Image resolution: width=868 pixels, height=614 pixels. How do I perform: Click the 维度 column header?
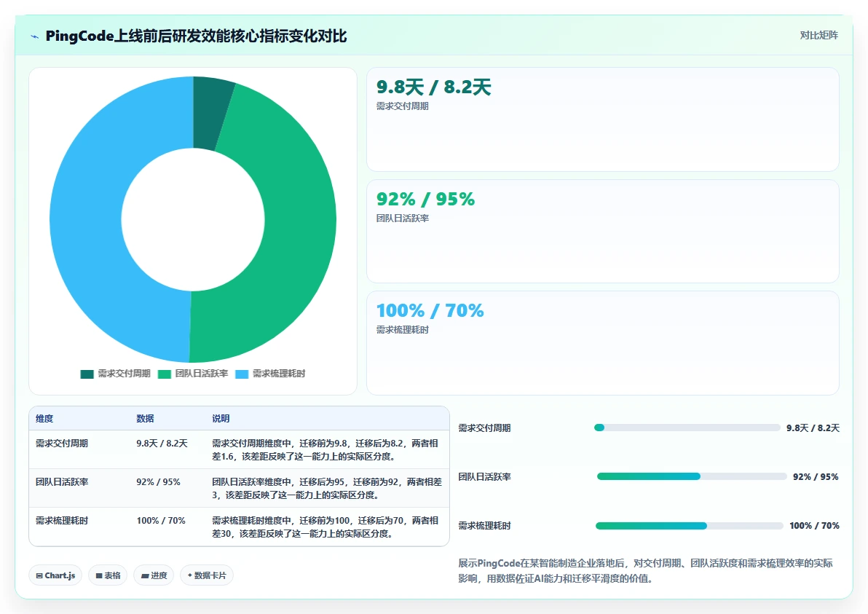pos(44,419)
